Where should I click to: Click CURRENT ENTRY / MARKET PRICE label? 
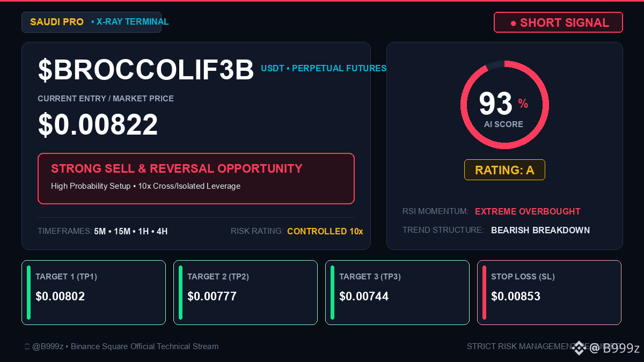point(106,99)
